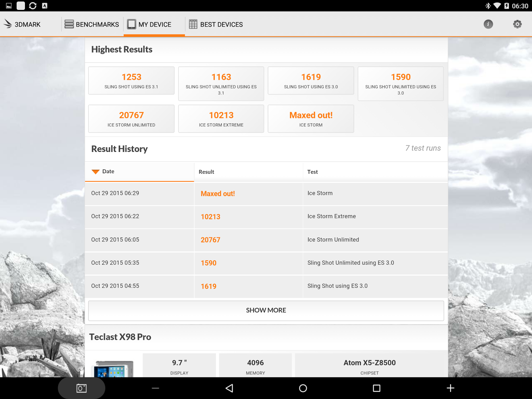Screen dimensions: 532x399
Task: Click the 10213 result in history table
Action: 210,217
